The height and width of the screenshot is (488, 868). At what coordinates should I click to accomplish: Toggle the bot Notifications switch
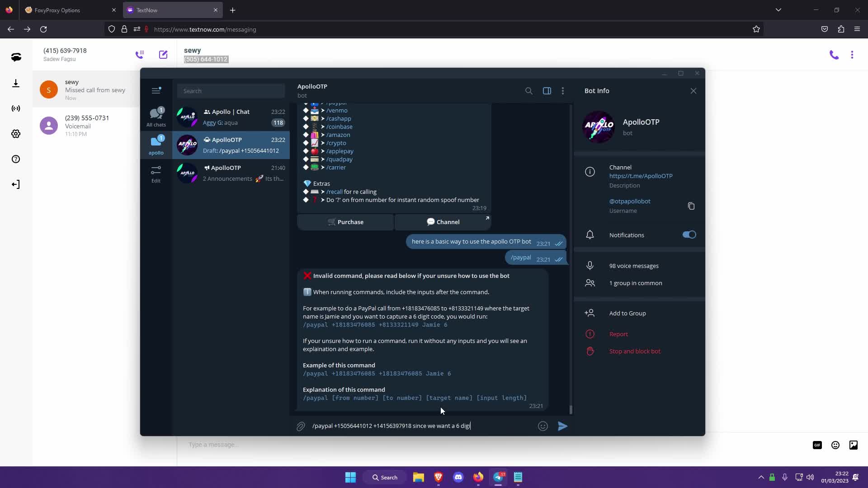(689, 235)
